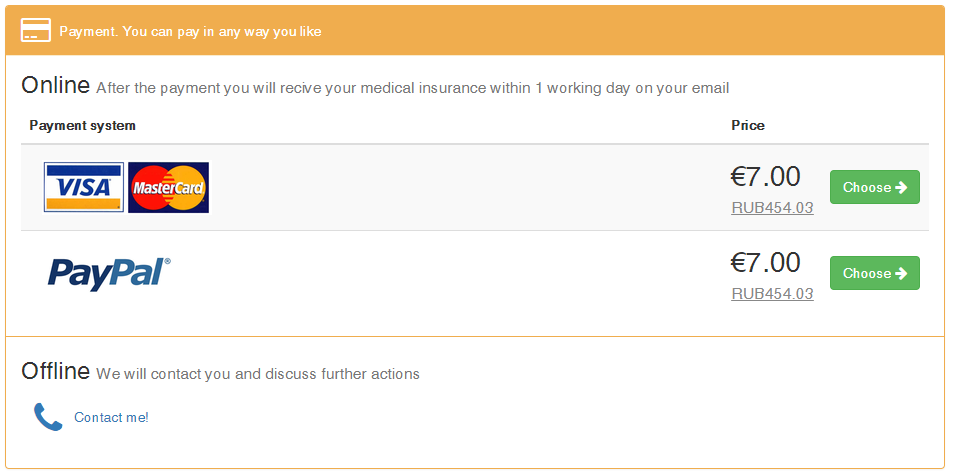Click the RUB454.03 link in the PayPal row
Viewport: 954px width, 476px height.
click(x=772, y=293)
